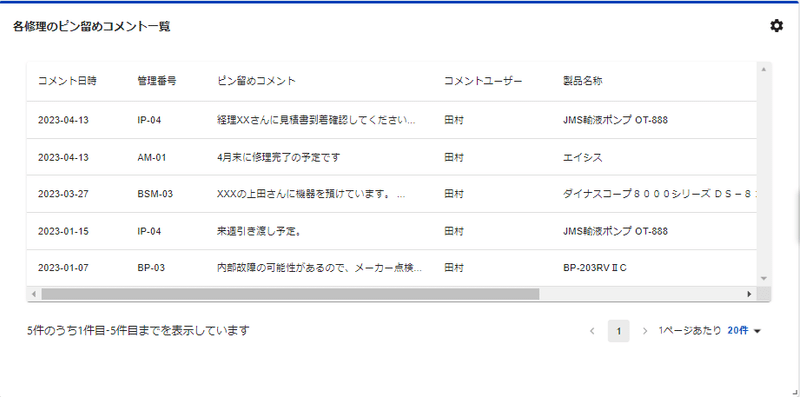Click ピン留めコメント column header
The height and width of the screenshot is (397, 800).
[256, 81]
